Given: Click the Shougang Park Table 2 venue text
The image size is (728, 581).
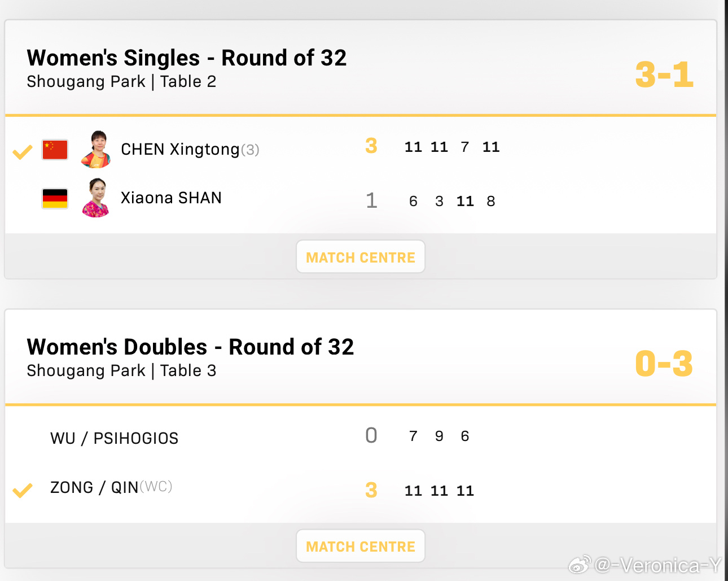Looking at the screenshot, I should pyautogui.click(x=121, y=82).
